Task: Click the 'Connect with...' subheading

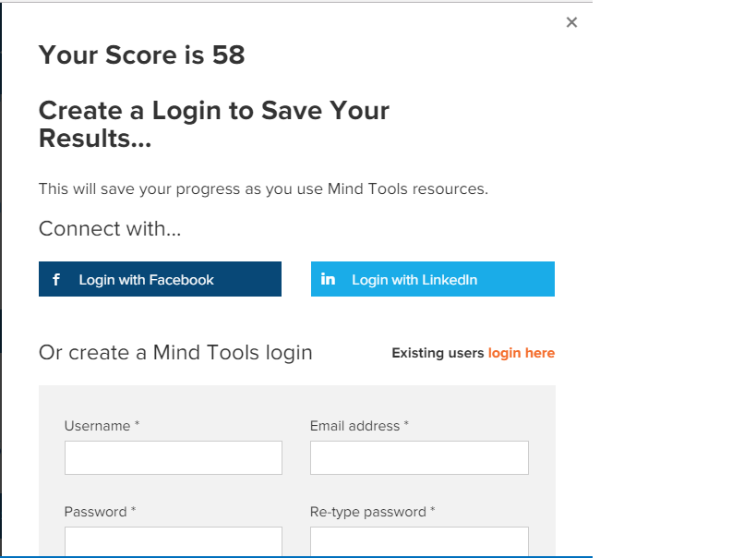Action: (x=110, y=229)
